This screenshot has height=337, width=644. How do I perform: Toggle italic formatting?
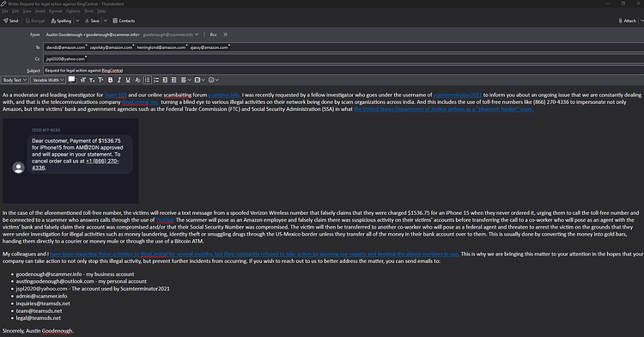(x=119, y=80)
